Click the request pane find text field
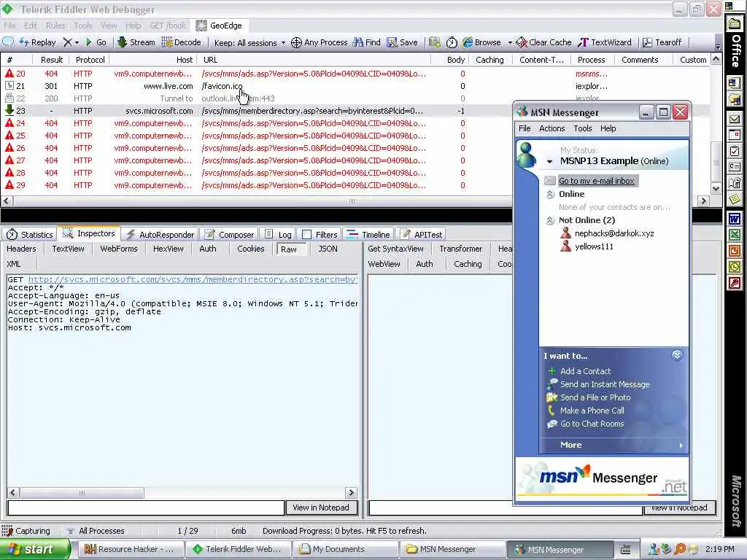The width and height of the screenshot is (747, 560). 146,507
